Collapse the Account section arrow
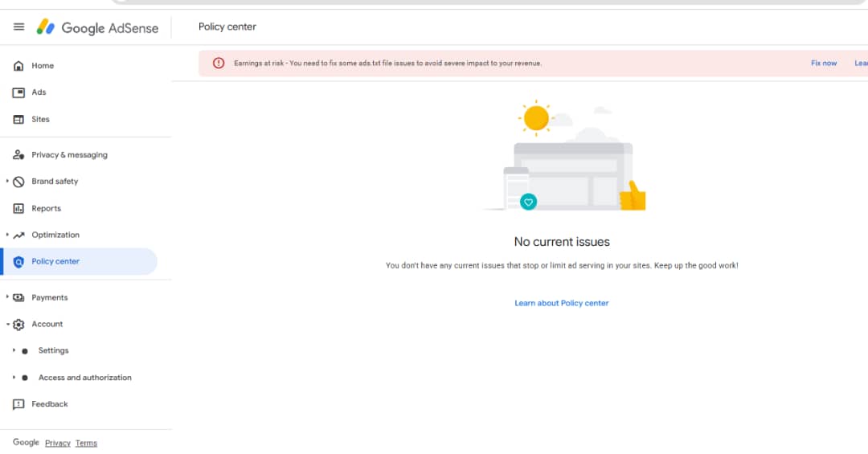Screen dimensions: 868x454 (x=8, y=324)
